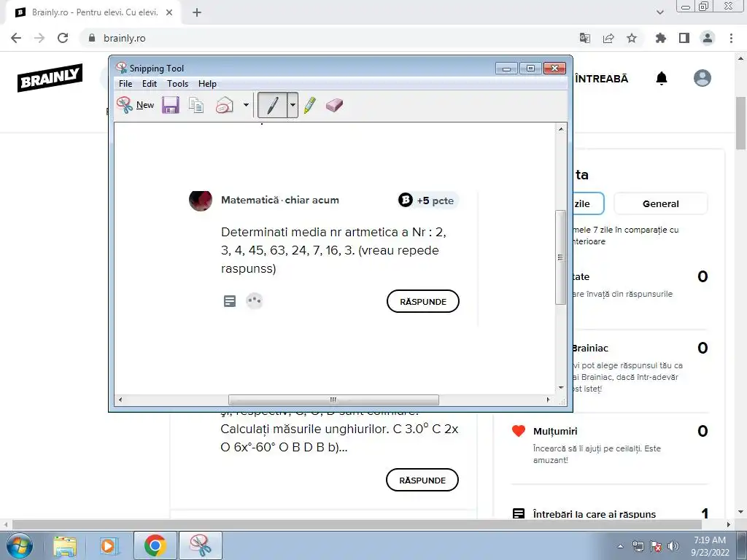Viewport: 747px width, 560px height.
Task: Open the Pen options dropdown arrow
Action: tap(293, 105)
